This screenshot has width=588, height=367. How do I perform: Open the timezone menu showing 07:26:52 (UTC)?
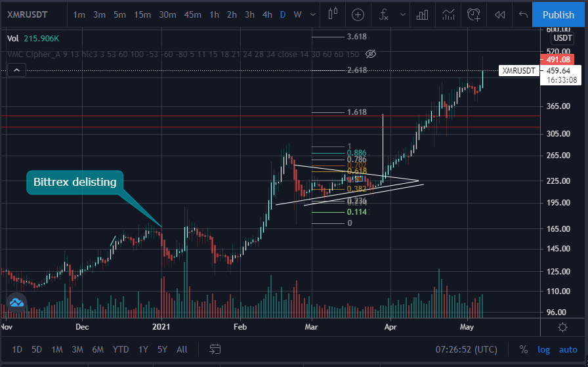[x=466, y=349]
